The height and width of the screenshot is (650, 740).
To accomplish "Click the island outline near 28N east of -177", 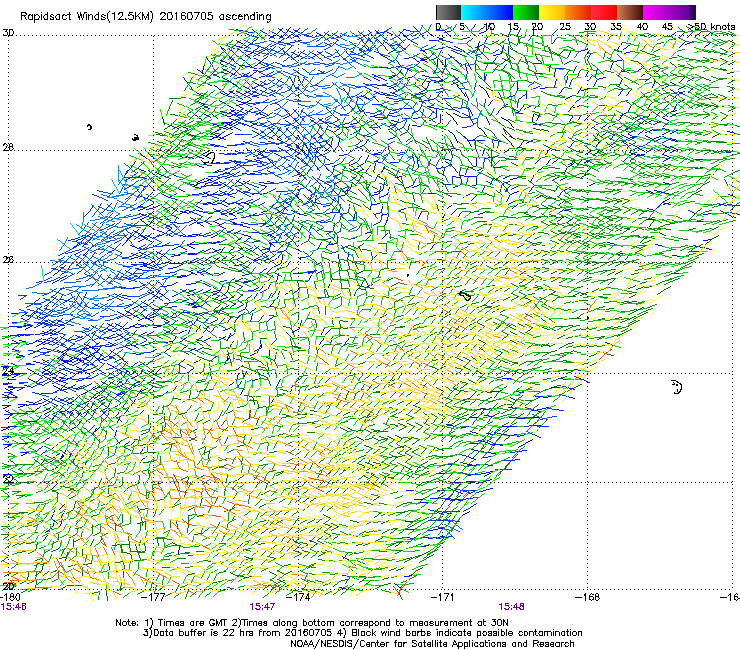I will (x=209, y=158).
